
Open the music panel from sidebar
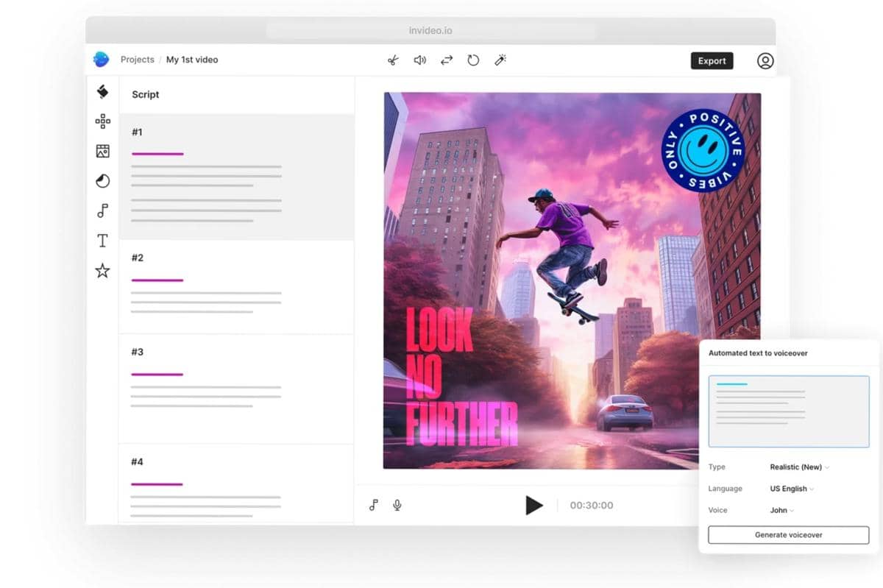[x=103, y=210]
